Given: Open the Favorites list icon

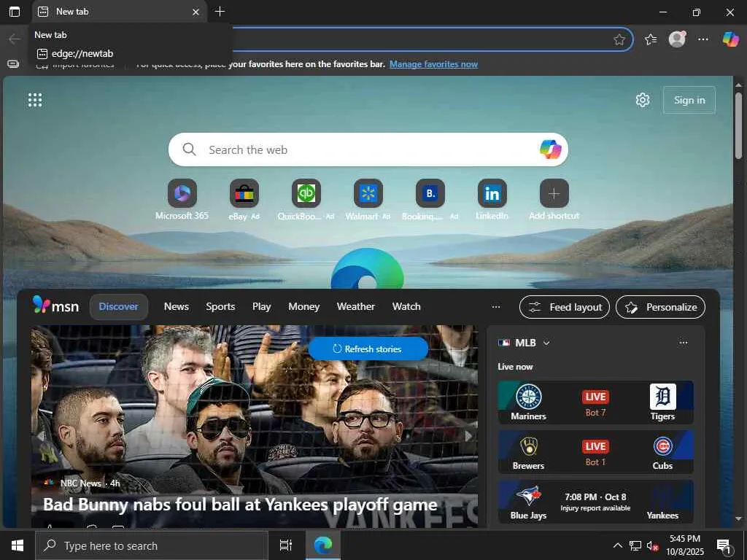Looking at the screenshot, I should point(651,39).
